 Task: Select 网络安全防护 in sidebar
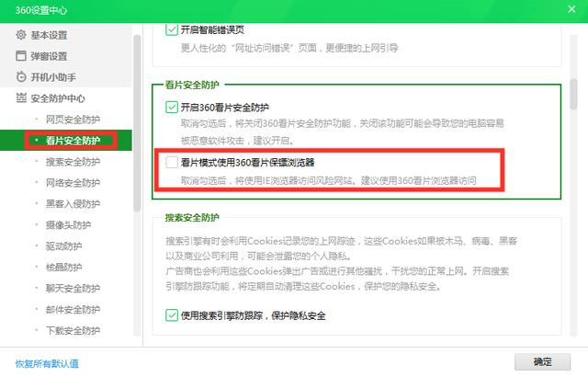[66, 183]
